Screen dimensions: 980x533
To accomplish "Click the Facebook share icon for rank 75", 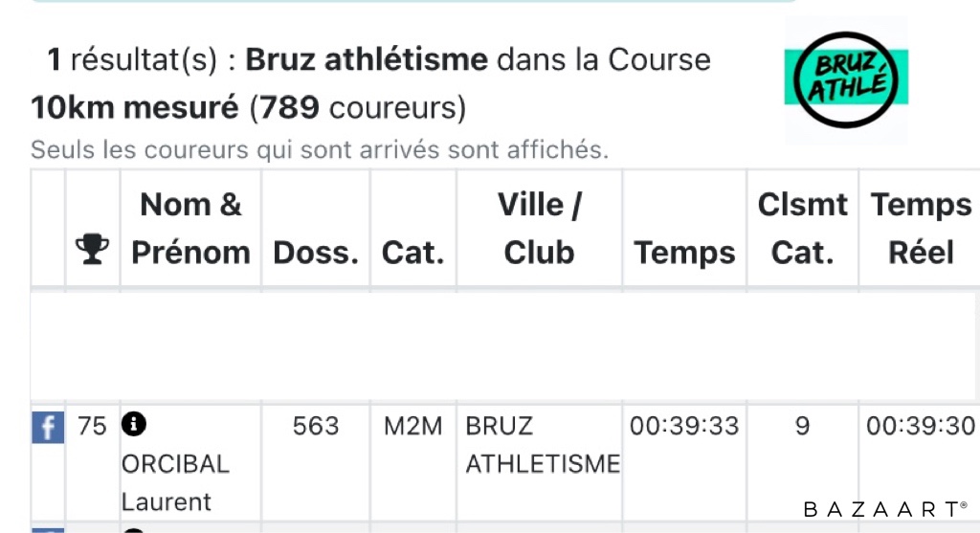I will [48, 427].
